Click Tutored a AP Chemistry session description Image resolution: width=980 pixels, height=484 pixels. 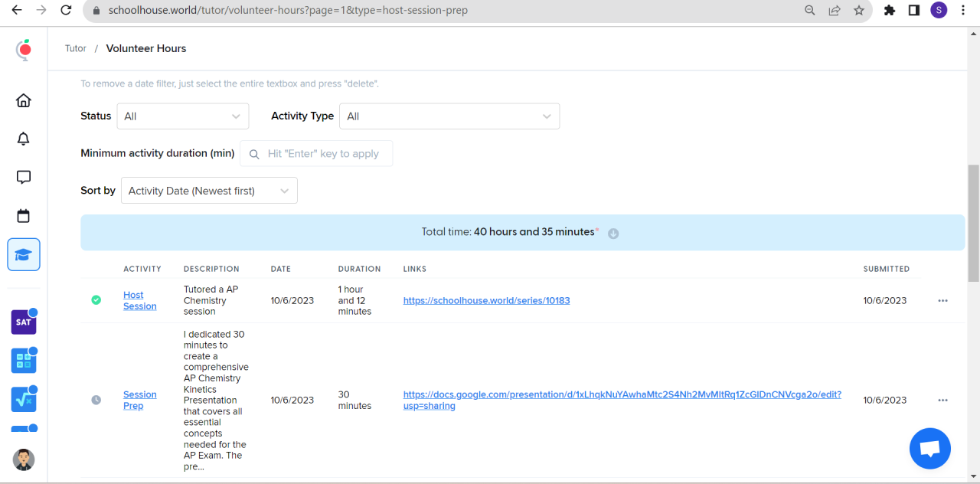(x=211, y=300)
